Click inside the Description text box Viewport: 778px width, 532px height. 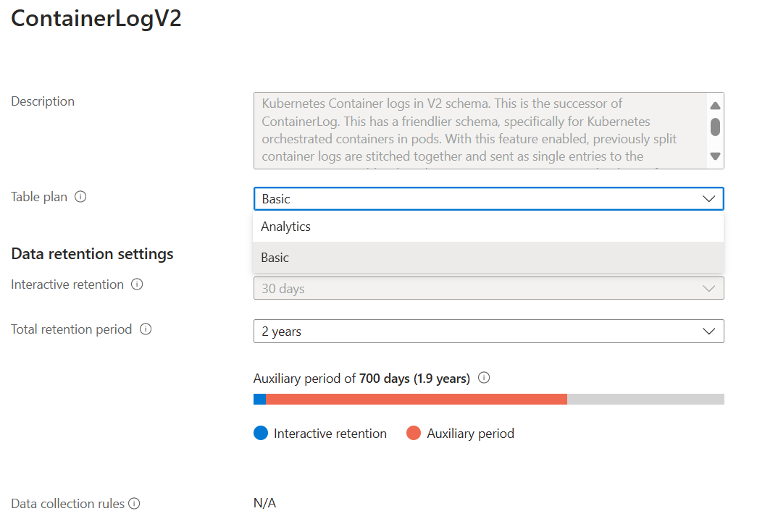[478, 130]
